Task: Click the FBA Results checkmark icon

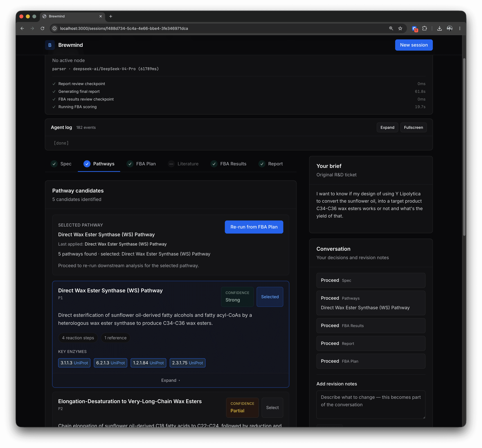Action: pos(214,164)
